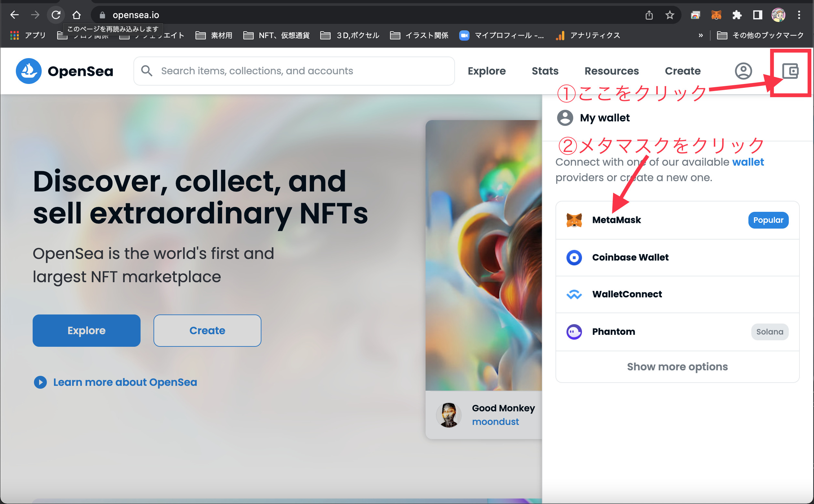Toggle the browser side panel icon
814x504 pixels.
pyautogui.click(x=757, y=15)
